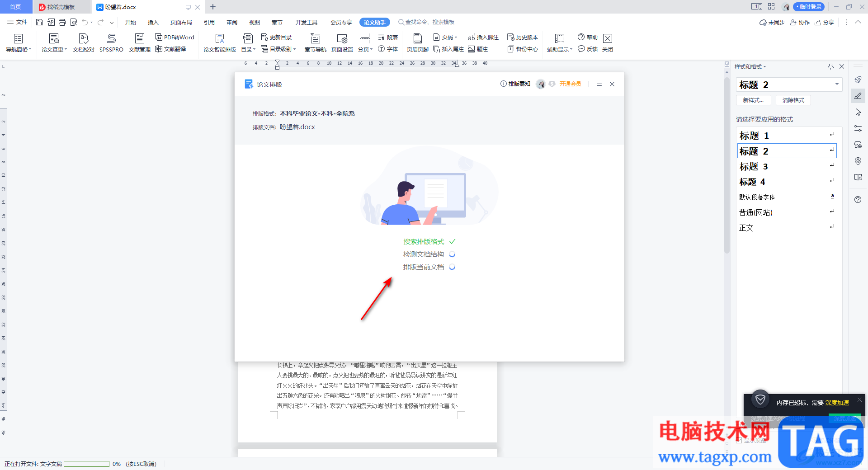Start 论文智能排版 smart formatting
This screenshot has width=868, height=470.
[x=220, y=43]
